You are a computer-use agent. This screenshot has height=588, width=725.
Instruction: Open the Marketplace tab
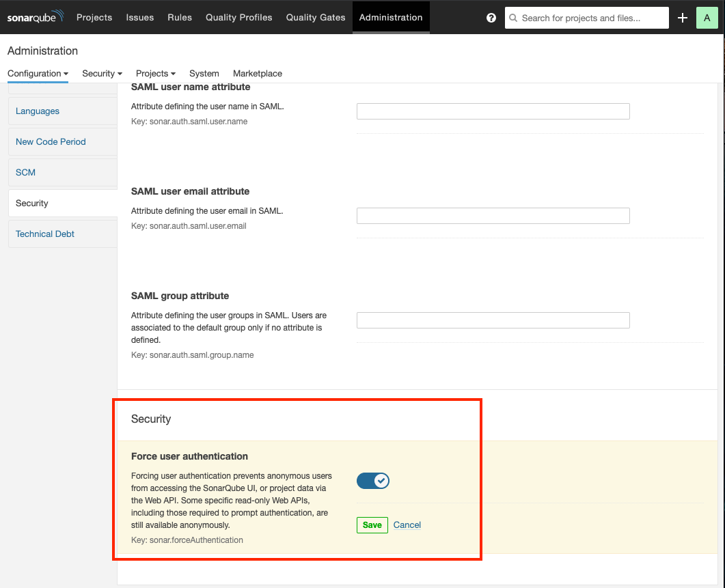[257, 73]
